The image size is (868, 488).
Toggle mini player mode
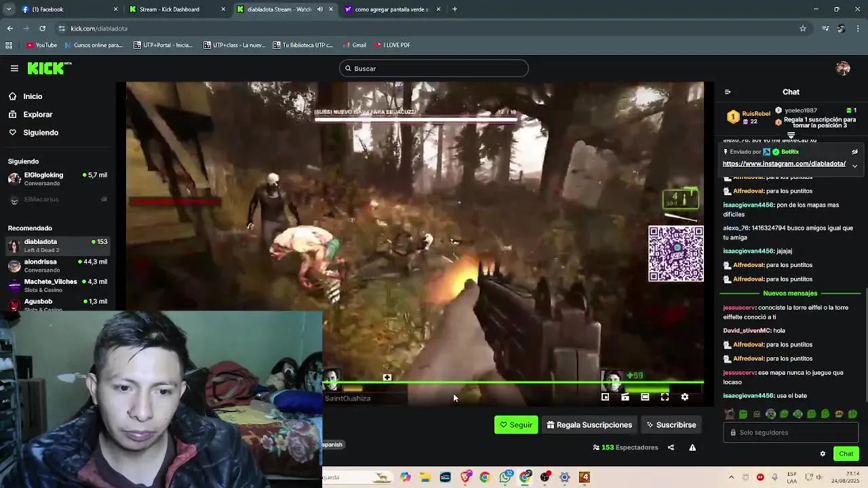pyautogui.click(x=606, y=397)
